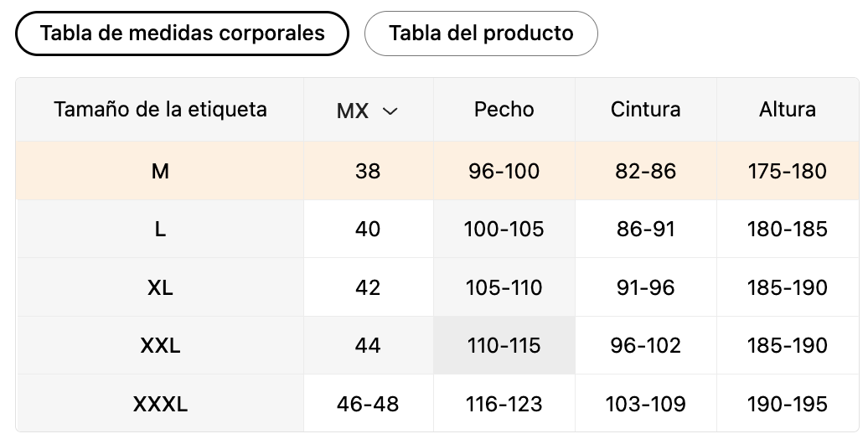Viewport: 868px width, 439px height.
Task: Click the Cintura column header
Action: click(645, 110)
